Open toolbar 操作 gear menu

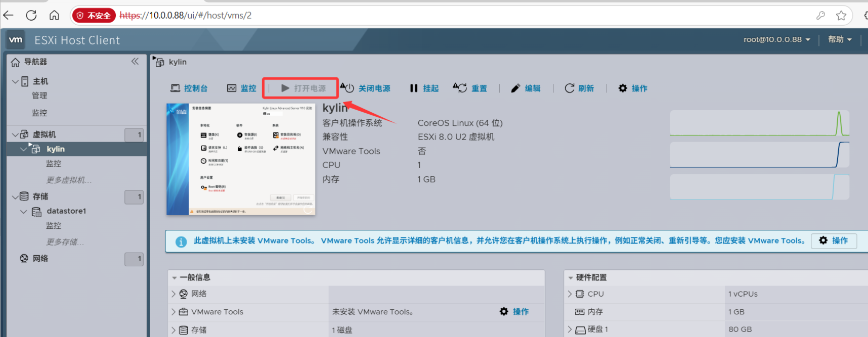coord(633,88)
